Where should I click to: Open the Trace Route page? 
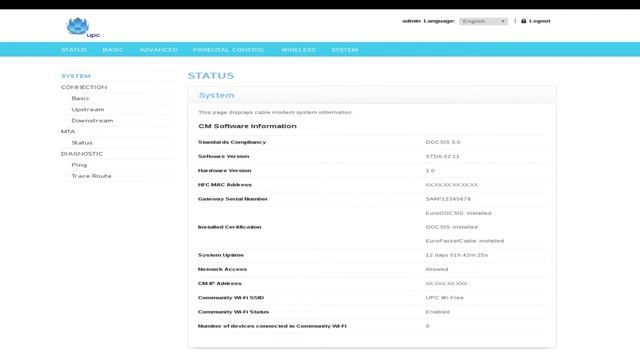(91, 176)
